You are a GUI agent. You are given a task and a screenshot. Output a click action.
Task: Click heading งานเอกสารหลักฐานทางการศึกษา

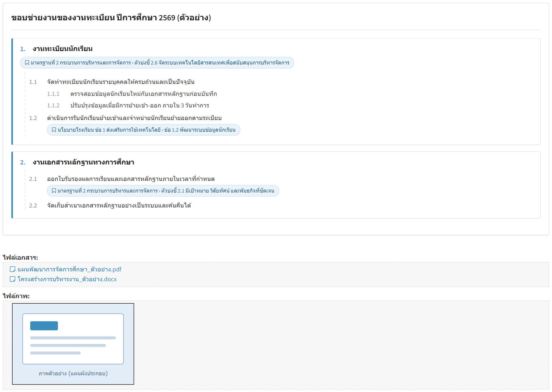coord(83,162)
